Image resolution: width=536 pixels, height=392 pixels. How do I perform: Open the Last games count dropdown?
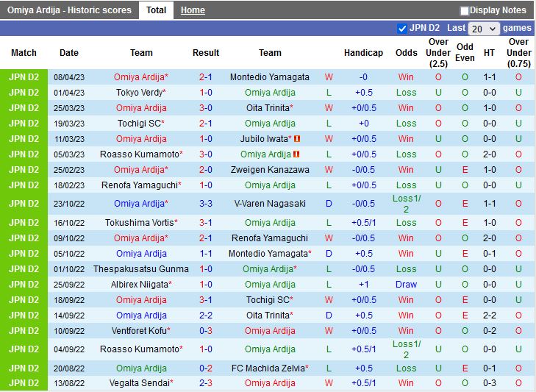point(484,29)
